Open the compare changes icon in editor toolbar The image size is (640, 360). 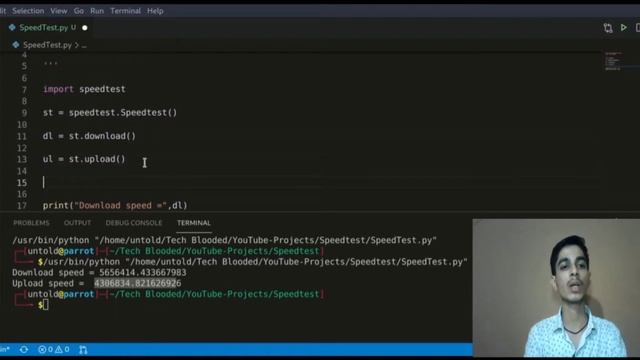608,28
